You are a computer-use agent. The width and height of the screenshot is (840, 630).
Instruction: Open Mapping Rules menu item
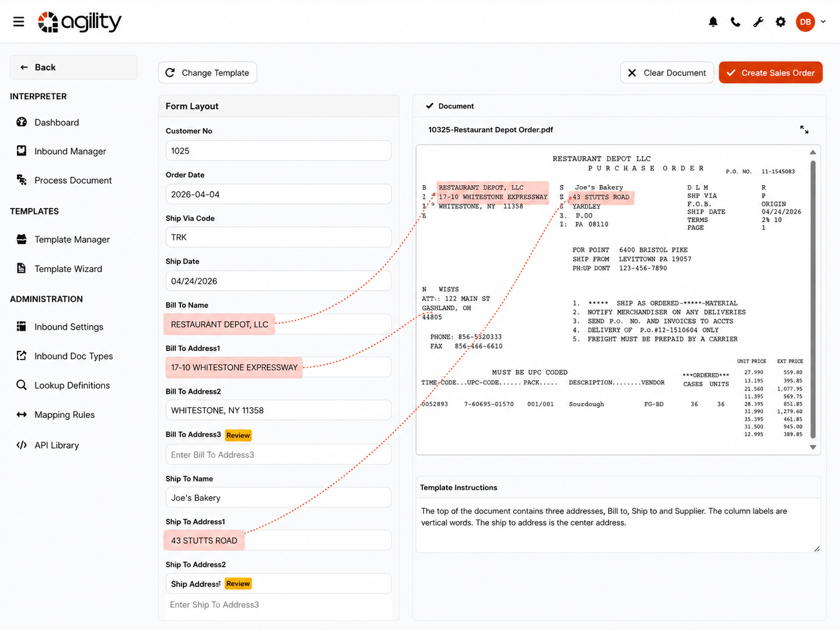point(64,415)
